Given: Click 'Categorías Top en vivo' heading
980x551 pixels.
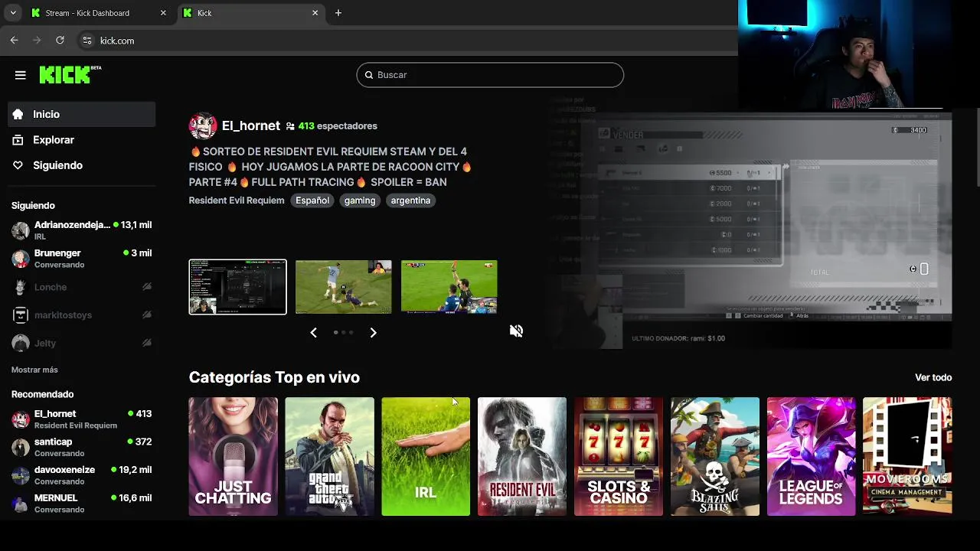Looking at the screenshot, I should click(274, 377).
